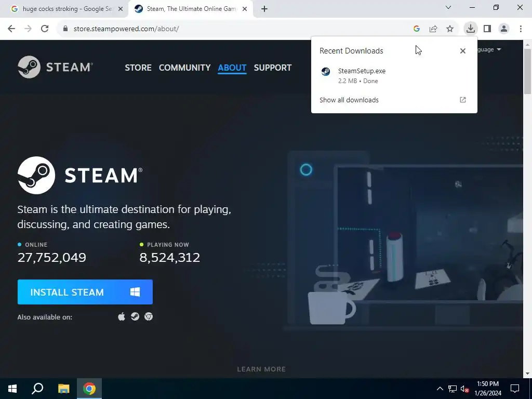
Task: Open the Chrome three-dot menu
Action: point(521,29)
